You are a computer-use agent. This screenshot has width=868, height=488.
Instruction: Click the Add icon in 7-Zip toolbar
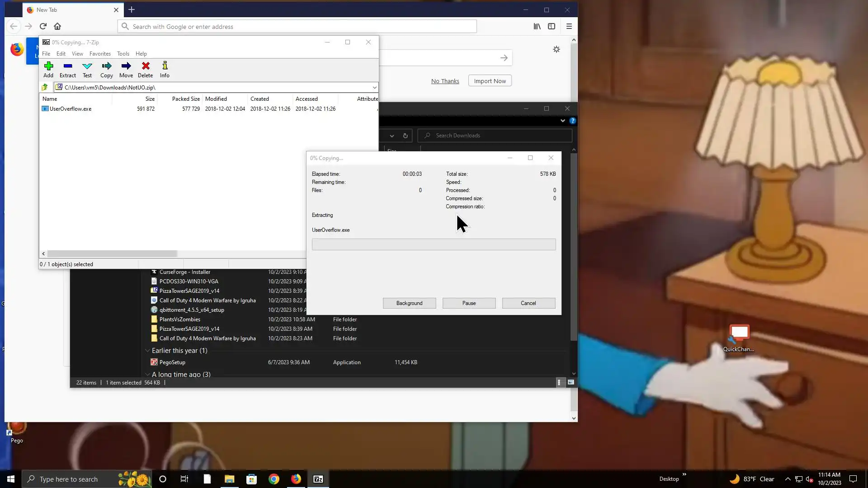point(48,66)
